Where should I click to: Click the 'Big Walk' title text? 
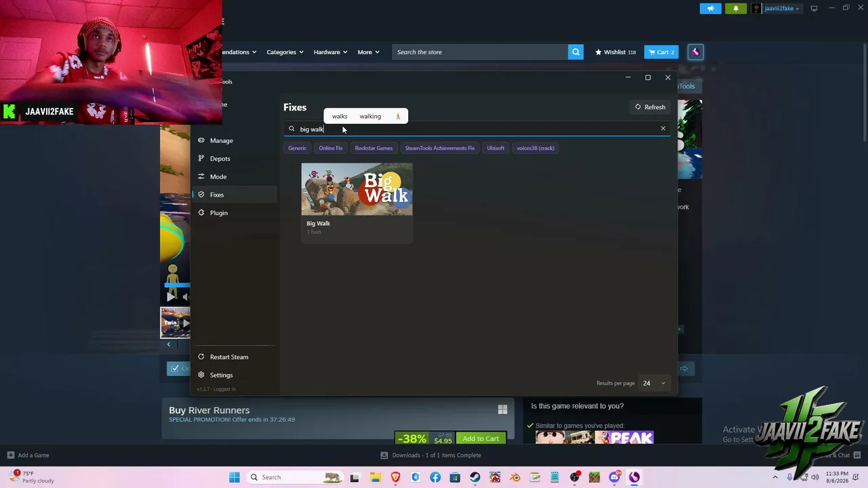tap(318, 224)
